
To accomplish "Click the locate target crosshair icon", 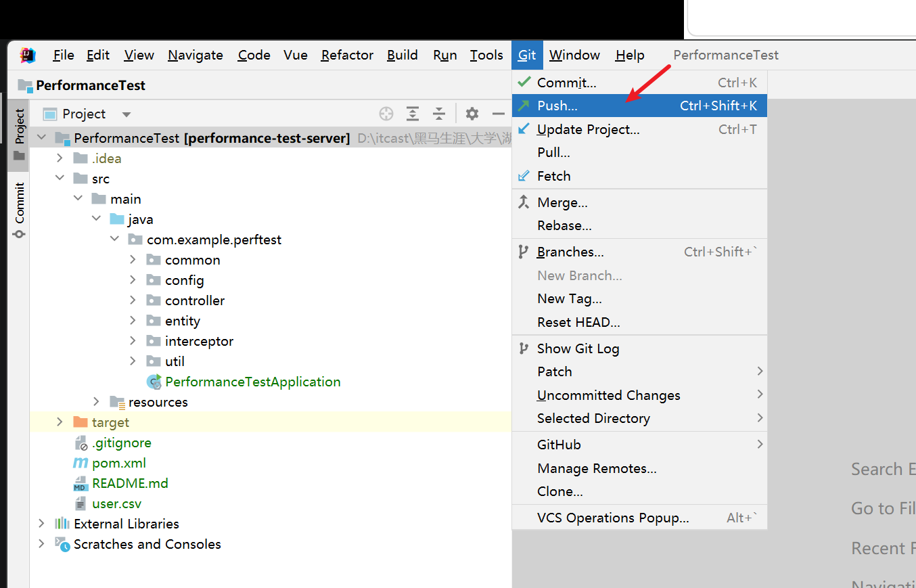I will click(x=386, y=114).
